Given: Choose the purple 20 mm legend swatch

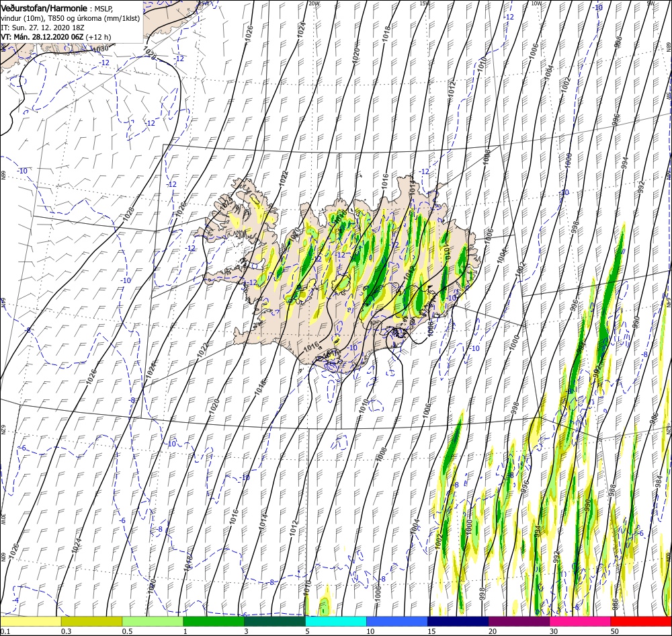Looking at the screenshot, I should coord(519,621).
